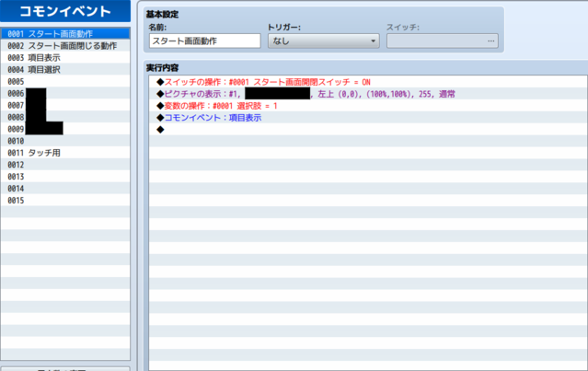Select the ピクチャの表示 #1 command line
This screenshot has height=371, width=588.
pos(368,94)
